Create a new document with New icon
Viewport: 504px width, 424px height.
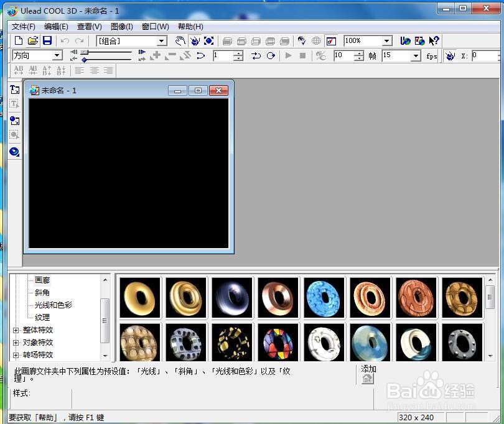point(19,41)
